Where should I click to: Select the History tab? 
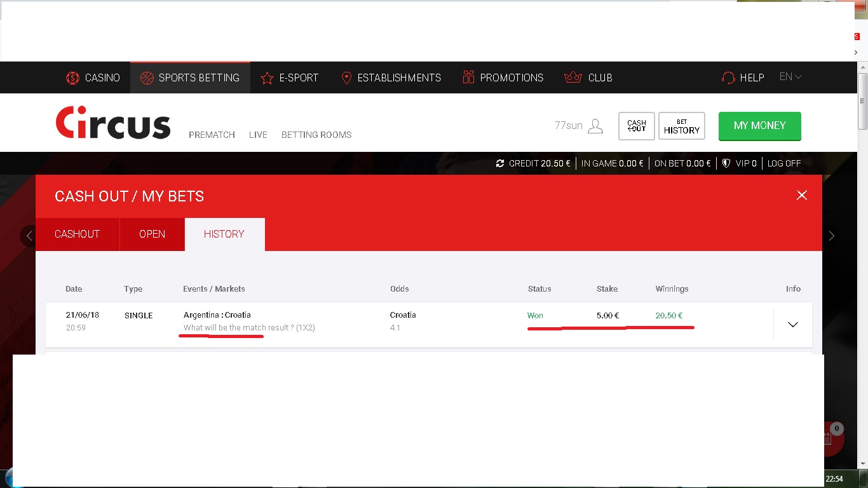pyautogui.click(x=224, y=234)
